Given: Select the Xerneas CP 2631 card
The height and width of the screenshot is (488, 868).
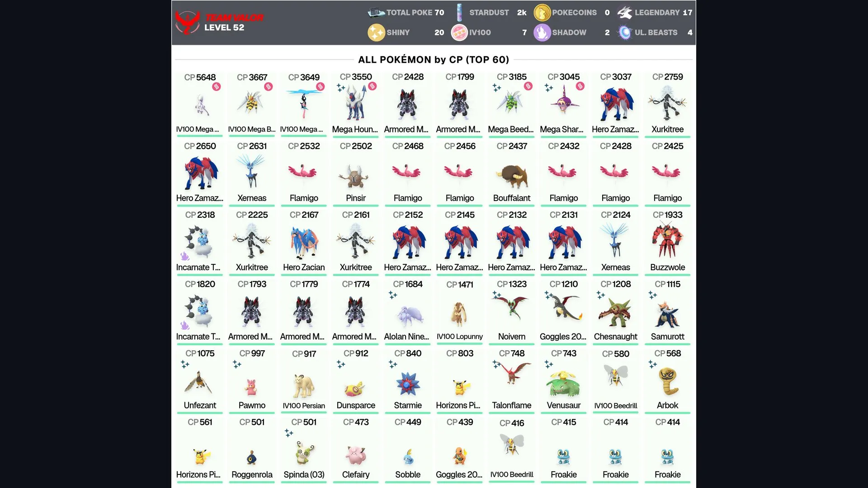Looking at the screenshot, I should [252, 174].
